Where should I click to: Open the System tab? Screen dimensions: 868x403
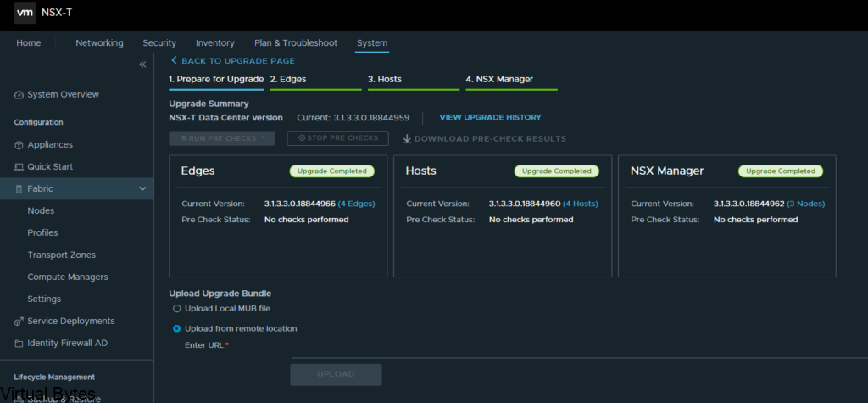pos(372,42)
